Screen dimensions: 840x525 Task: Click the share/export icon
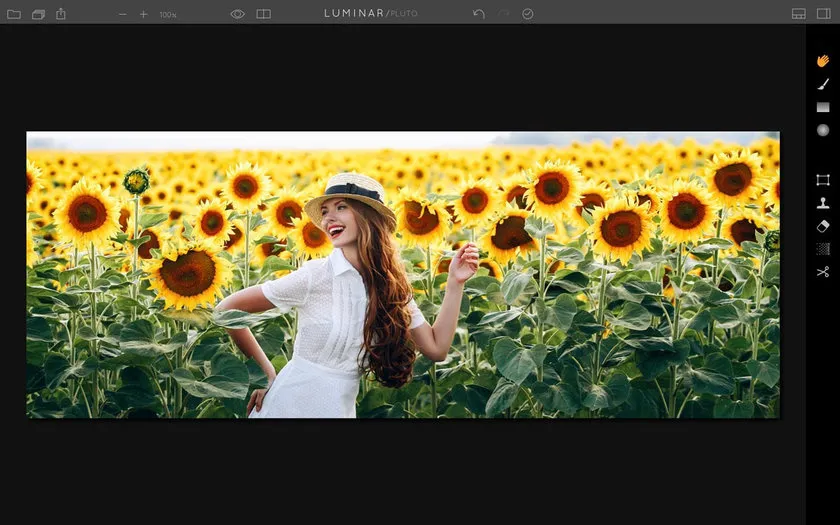pyautogui.click(x=61, y=14)
